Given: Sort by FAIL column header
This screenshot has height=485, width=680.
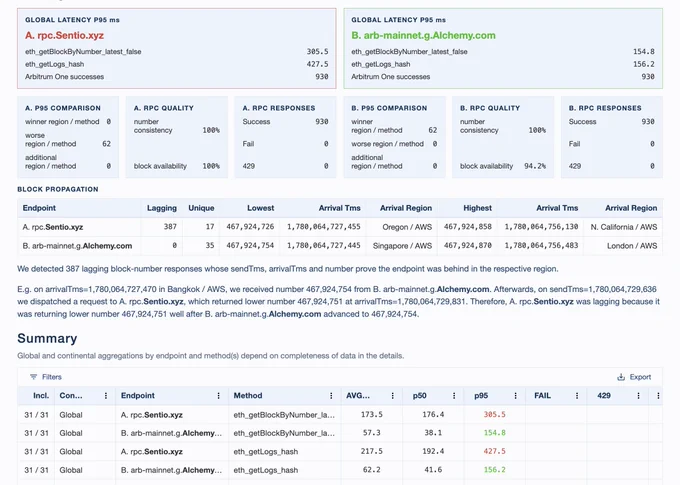Looking at the screenshot, I should click(x=542, y=396).
